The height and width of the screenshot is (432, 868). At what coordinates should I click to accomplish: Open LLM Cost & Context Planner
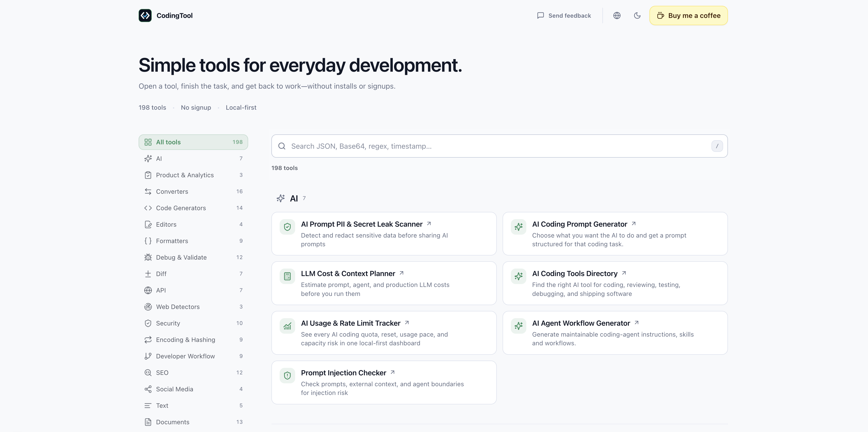(384, 283)
